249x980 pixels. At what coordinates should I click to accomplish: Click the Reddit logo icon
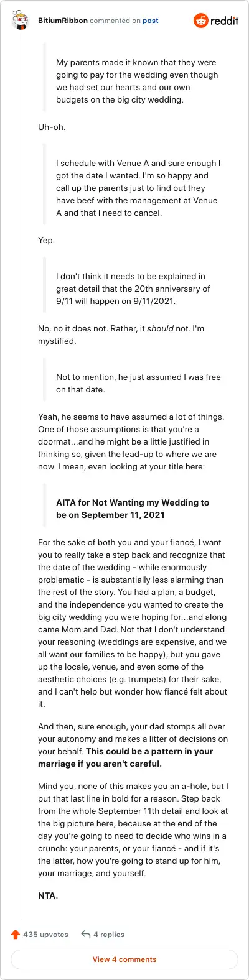coord(201,21)
